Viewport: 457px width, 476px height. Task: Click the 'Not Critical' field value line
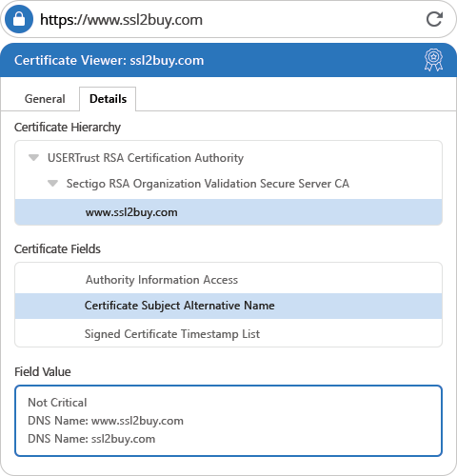pos(57,403)
